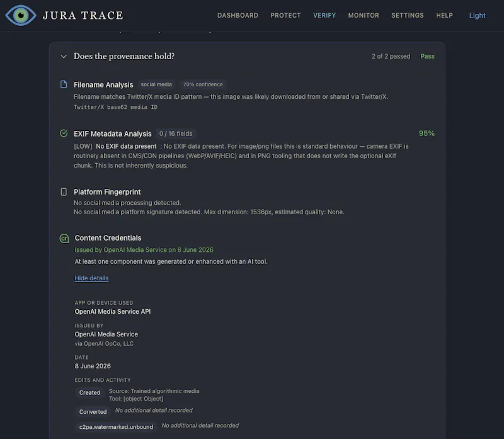Viewport: 504px width, 439px height.
Task: Click 'Issued by OpenAI Media Service on 8 June 2026'
Action: coord(144,249)
